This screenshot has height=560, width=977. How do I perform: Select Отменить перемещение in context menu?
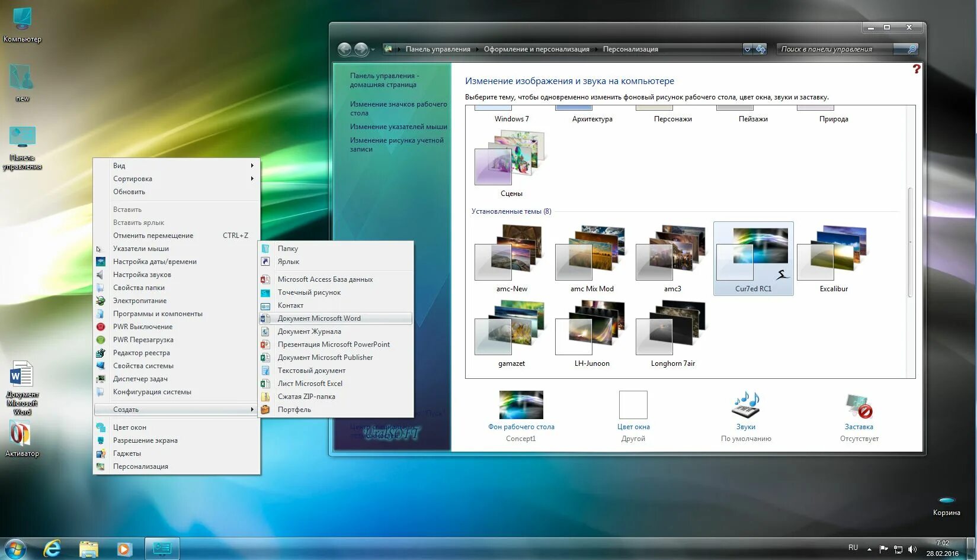[x=177, y=236]
